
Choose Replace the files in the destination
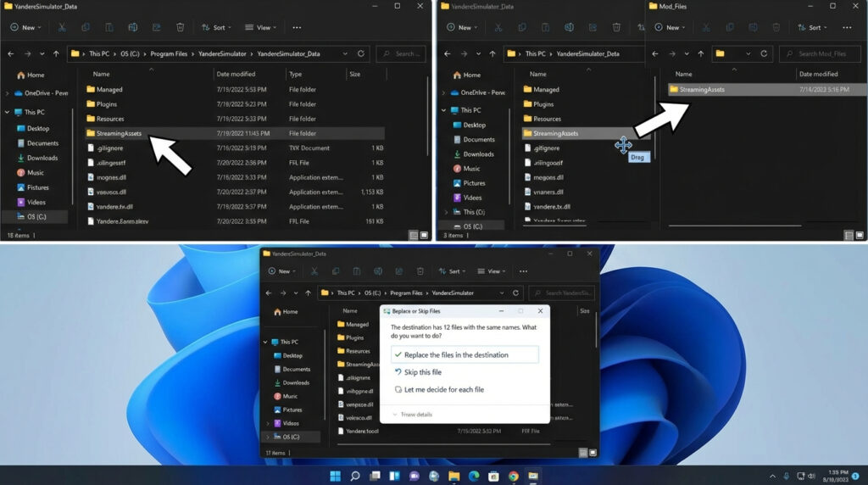coord(456,354)
